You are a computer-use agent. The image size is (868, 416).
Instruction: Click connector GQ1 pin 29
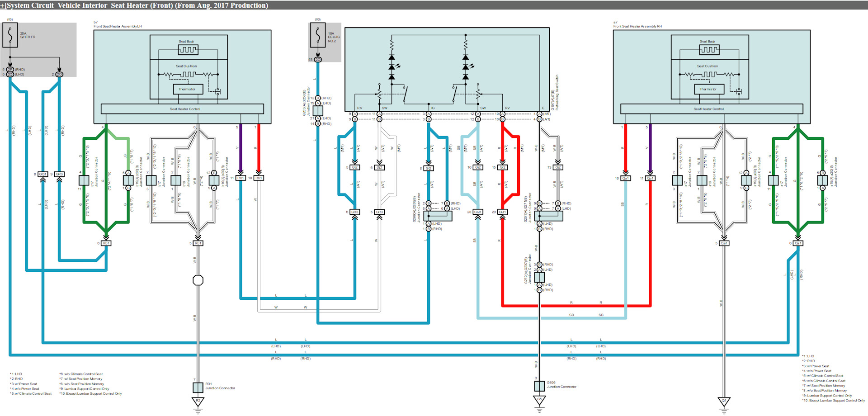coord(502,212)
